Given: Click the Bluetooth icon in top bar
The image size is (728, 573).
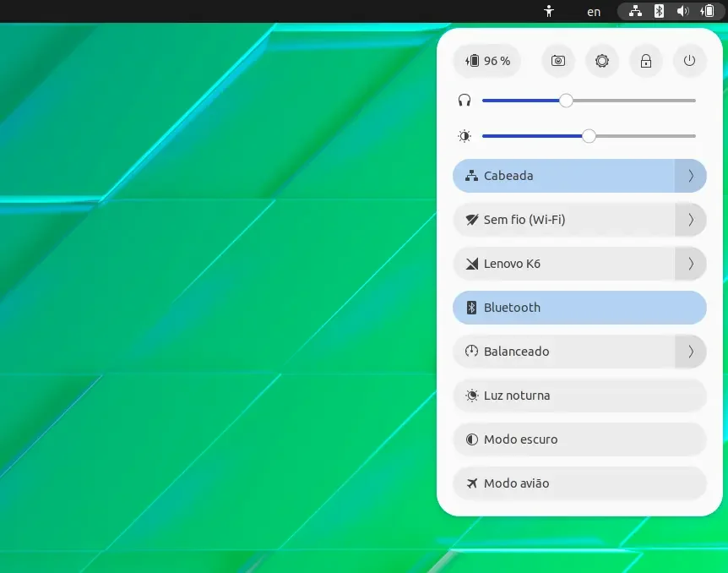Looking at the screenshot, I should pyautogui.click(x=659, y=11).
